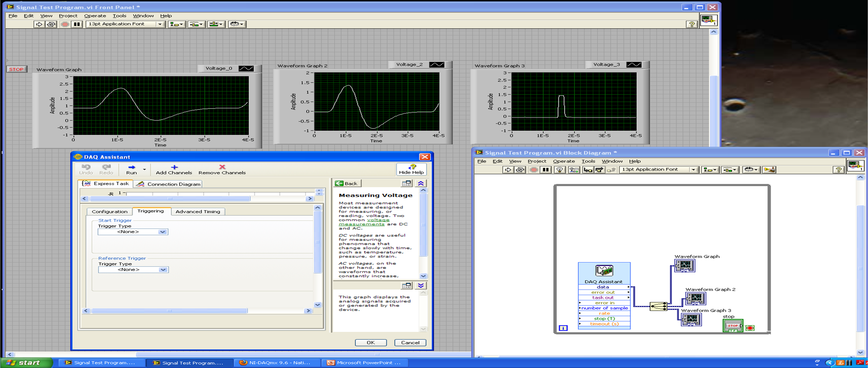The image size is (868, 368).
Task: Click Pause button in Front Panel toolbar
Action: tap(77, 24)
